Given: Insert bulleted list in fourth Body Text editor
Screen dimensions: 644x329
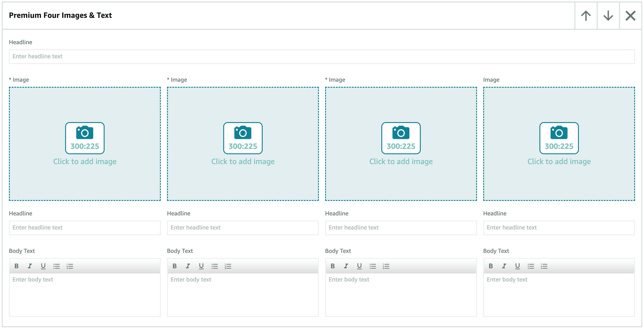Looking at the screenshot, I should (x=531, y=266).
